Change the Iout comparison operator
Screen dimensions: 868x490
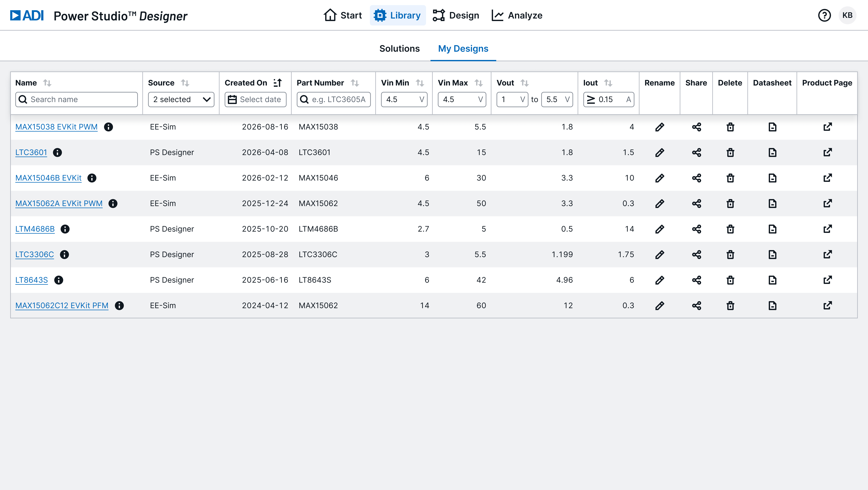tap(591, 99)
